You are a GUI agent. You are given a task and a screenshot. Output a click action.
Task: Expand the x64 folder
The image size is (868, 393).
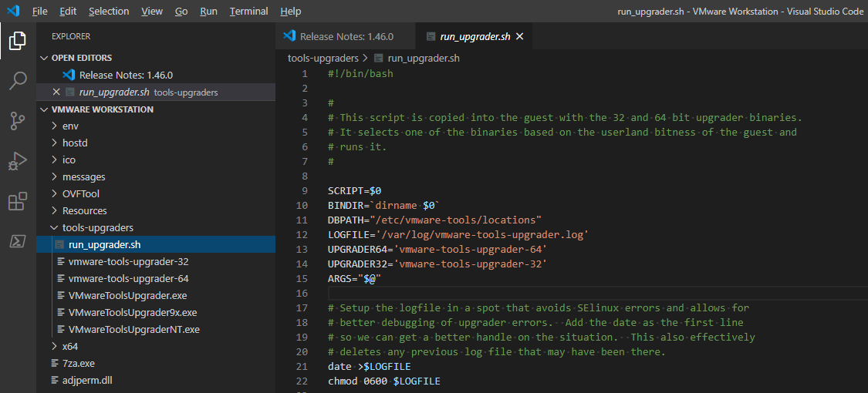(x=54, y=347)
